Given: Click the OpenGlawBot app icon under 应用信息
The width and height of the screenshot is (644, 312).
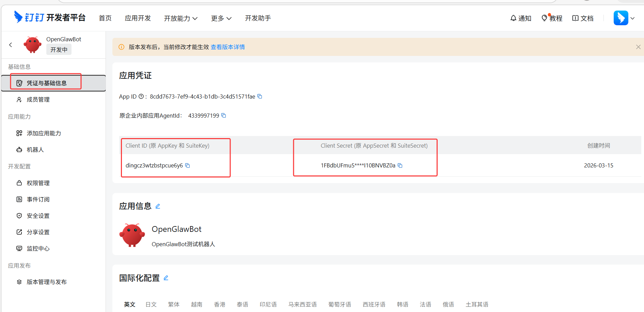Looking at the screenshot, I should pos(132,235).
